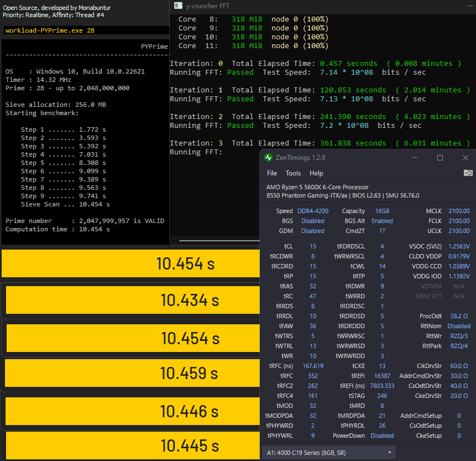476x461 pixels.
Task: Click the tRAS value 32
Action: point(313,286)
